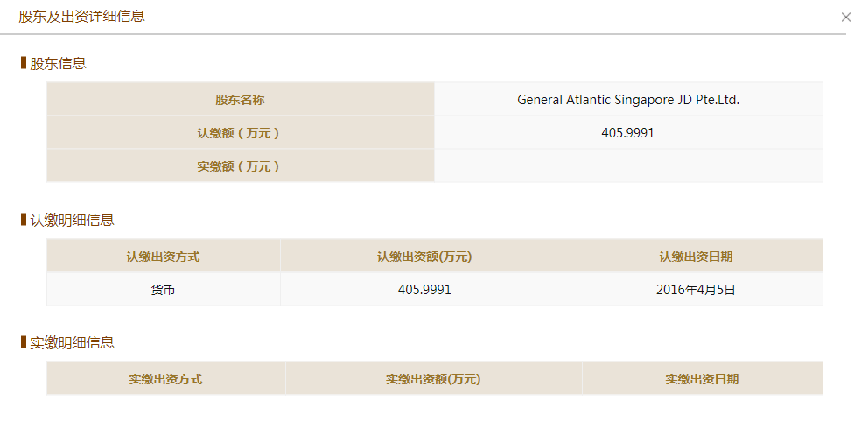Click the empty 实缴额 value cell

click(628, 165)
